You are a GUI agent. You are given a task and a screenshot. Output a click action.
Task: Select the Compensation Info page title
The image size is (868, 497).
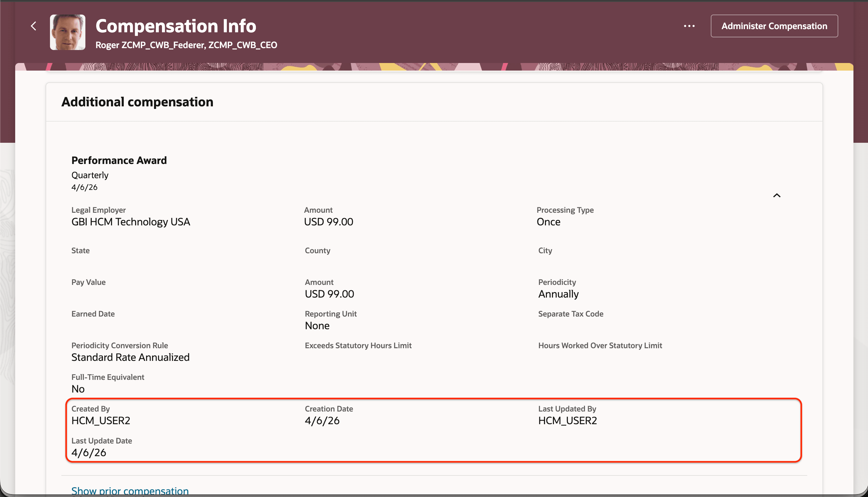[x=176, y=26]
